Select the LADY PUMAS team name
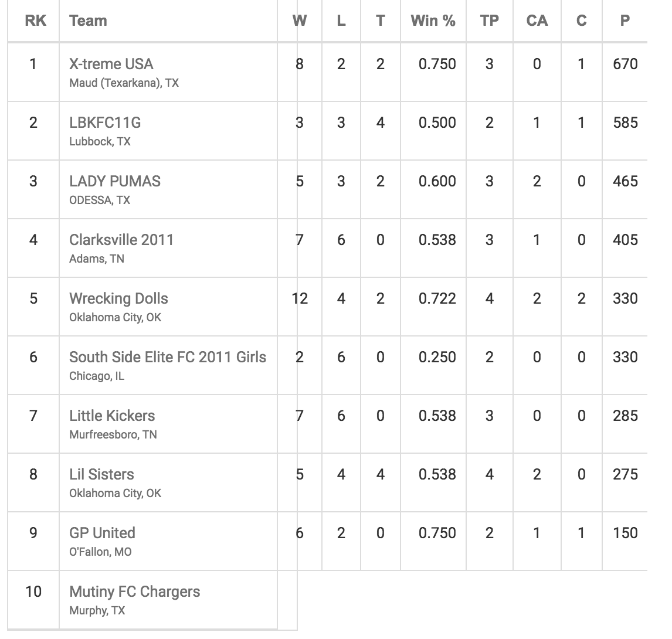Viewport: 672px width, 639px height. (x=114, y=181)
